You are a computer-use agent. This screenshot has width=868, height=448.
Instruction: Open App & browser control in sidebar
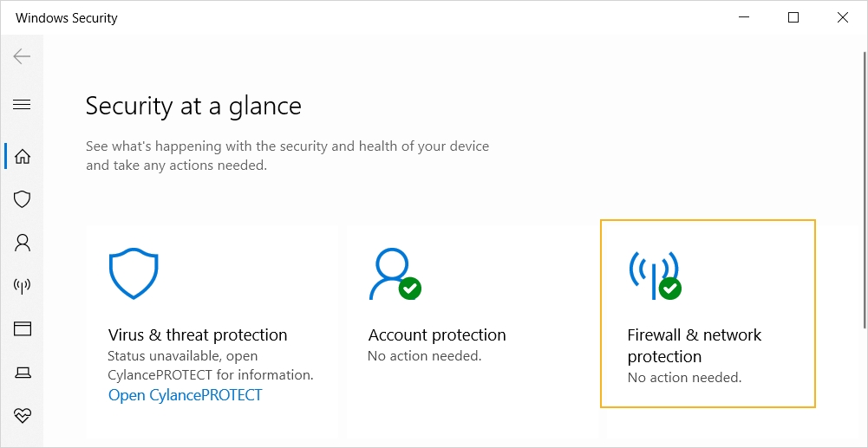pos(23,329)
